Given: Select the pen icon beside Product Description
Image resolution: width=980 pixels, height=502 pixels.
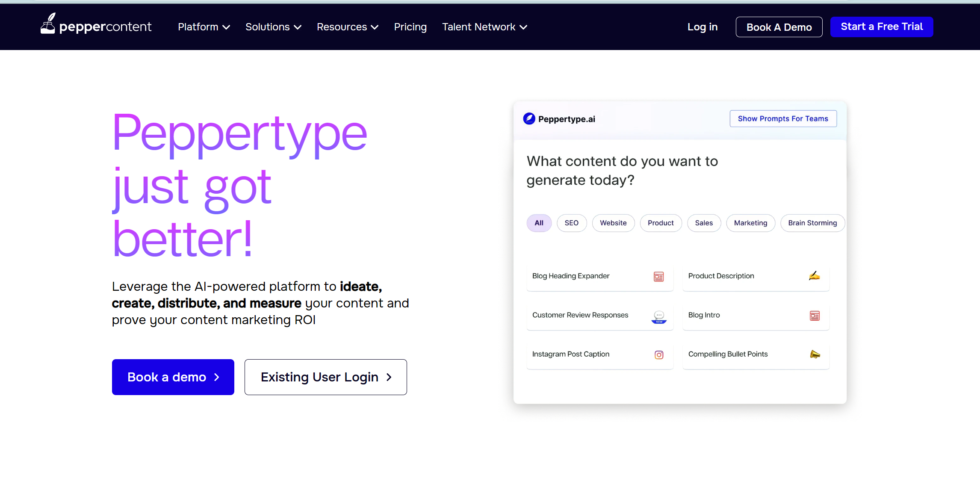Looking at the screenshot, I should [x=814, y=276].
